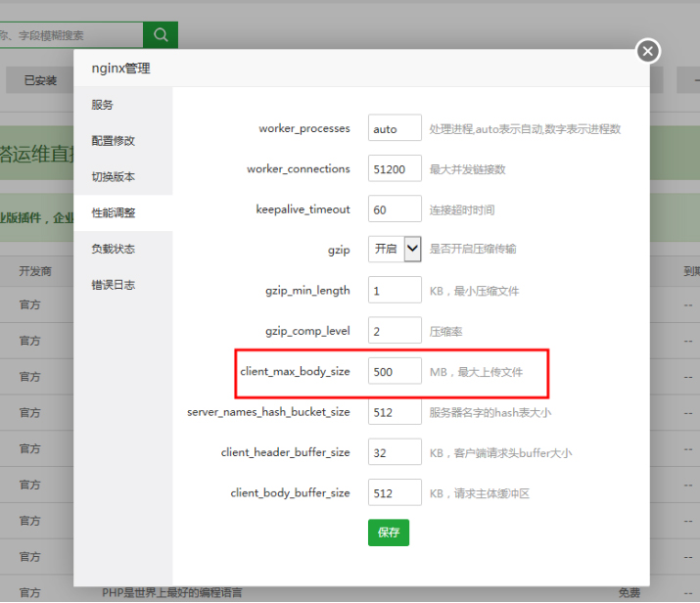Viewport: 700px width, 603px height.
Task: Select the 服务 tab in sidebar
Action: pyautogui.click(x=103, y=105)
